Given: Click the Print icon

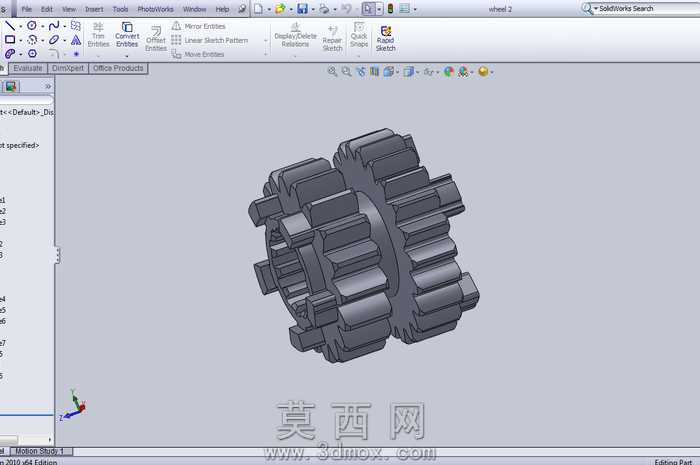Looking at the screenshot, I should (324, 8).
